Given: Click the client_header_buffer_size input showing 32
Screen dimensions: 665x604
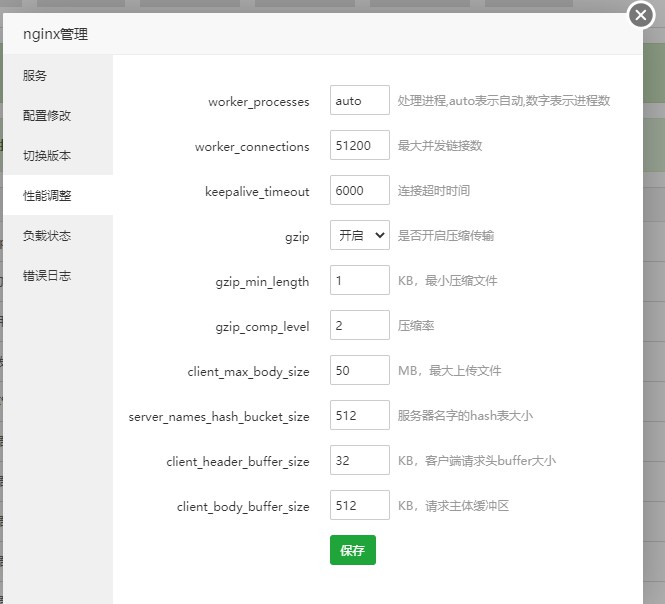Looking at the screenshot, I should [x=360, y=460].
